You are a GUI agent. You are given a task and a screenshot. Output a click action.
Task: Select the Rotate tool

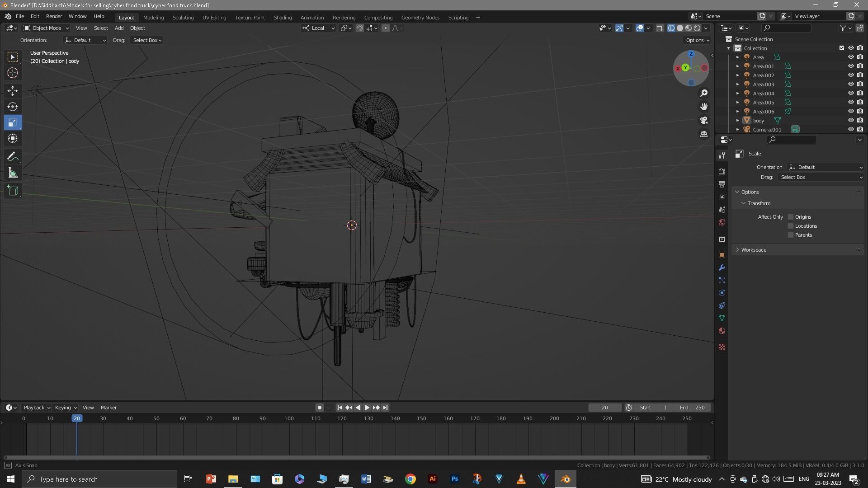click(x=13, y=107)
